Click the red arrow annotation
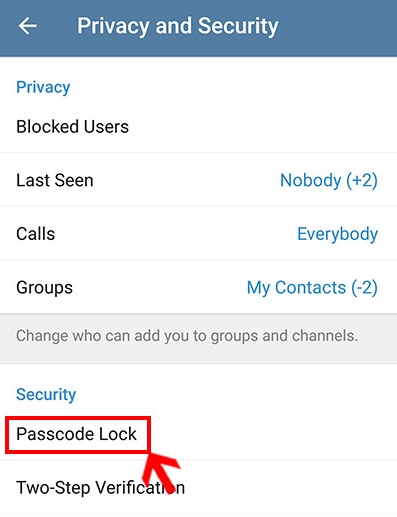Image resolution: width=397 pixels, height=517 pixels. point(162,473)
